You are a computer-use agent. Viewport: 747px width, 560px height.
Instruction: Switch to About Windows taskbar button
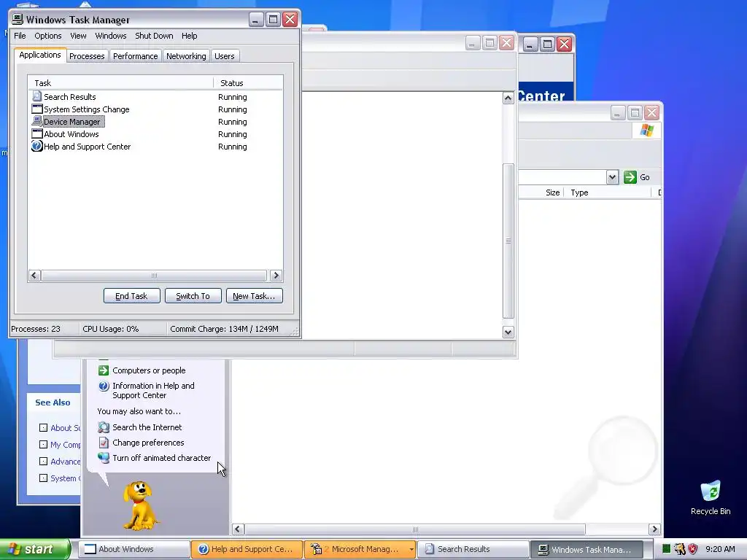(x=134, y=549)
